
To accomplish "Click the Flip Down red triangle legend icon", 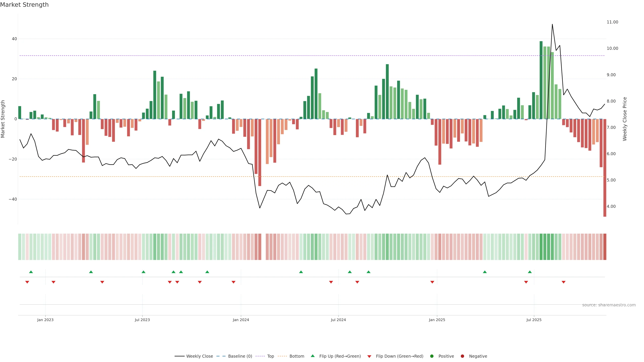I will coord(369,356).
